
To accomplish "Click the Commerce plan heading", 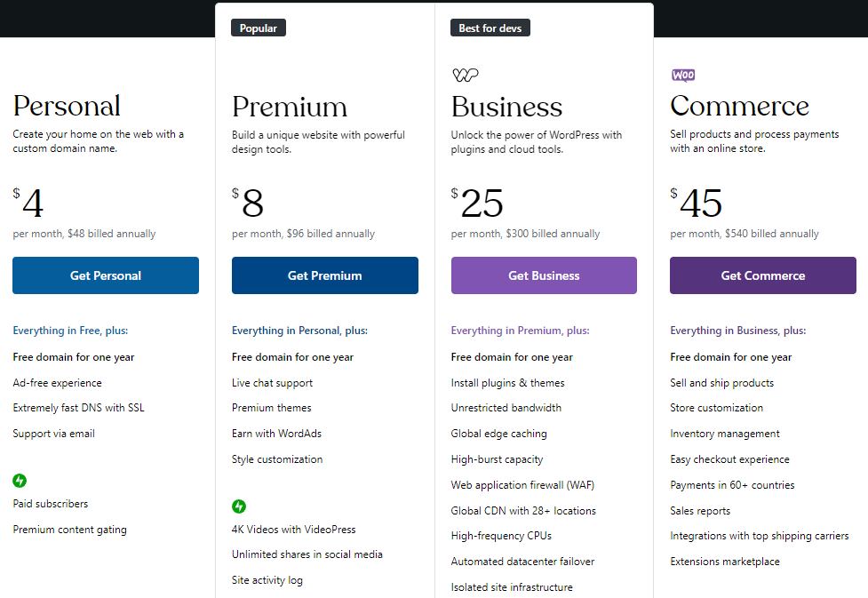I will 739,107.
